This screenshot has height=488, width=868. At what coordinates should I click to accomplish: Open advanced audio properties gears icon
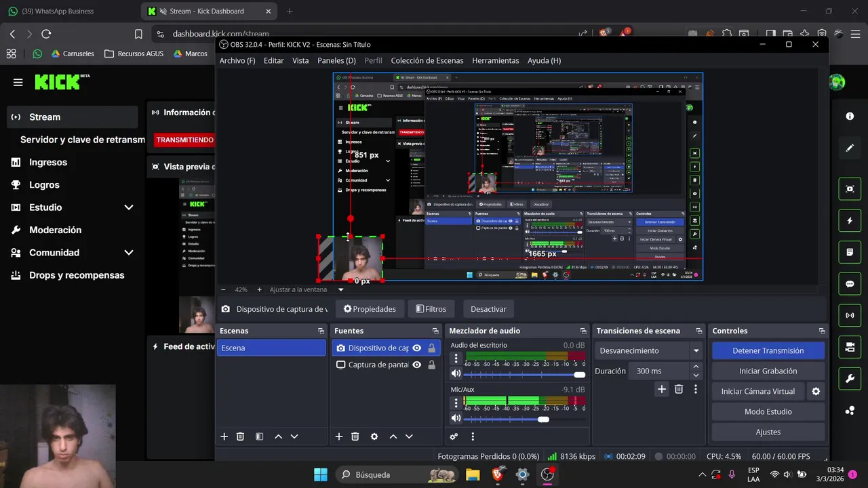[x=454, y=436]
